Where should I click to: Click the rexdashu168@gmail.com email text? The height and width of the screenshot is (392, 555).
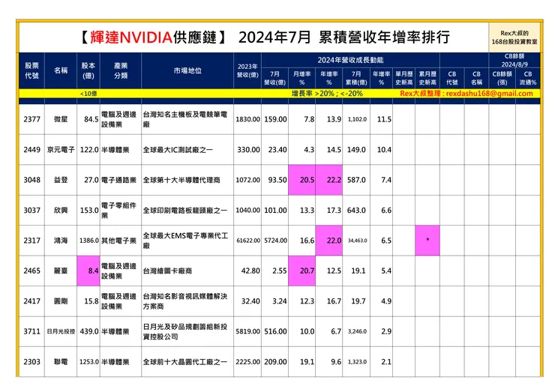coord(489,94)
